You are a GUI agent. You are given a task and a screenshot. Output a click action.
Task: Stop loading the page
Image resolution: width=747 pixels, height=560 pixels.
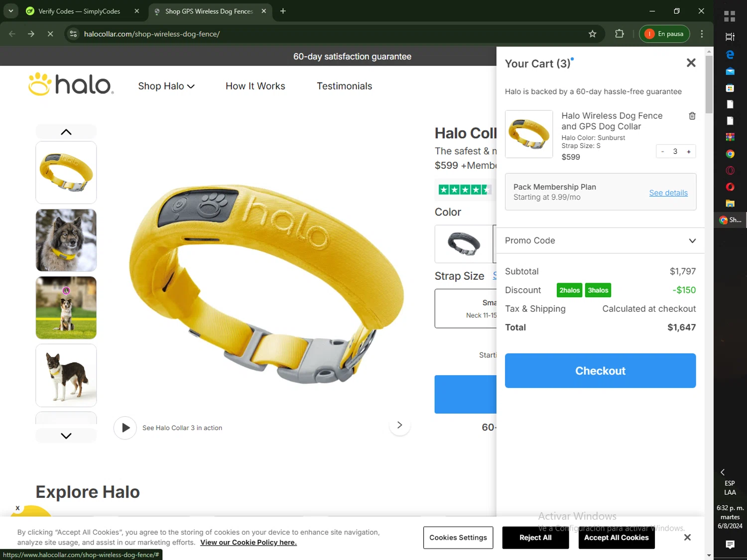tap(50, 34)
